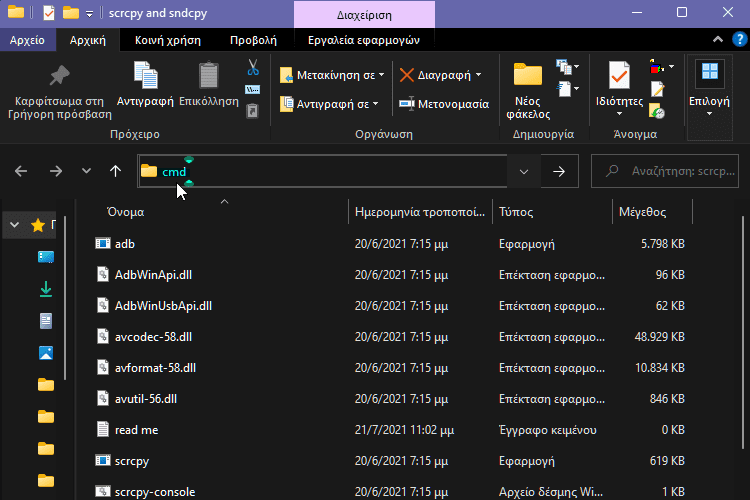Image resolution: width=750 pixels, height=500 pixels.
Task: Click the Copy path icon in Πρόχειρο
Action: tap(253, 89)
